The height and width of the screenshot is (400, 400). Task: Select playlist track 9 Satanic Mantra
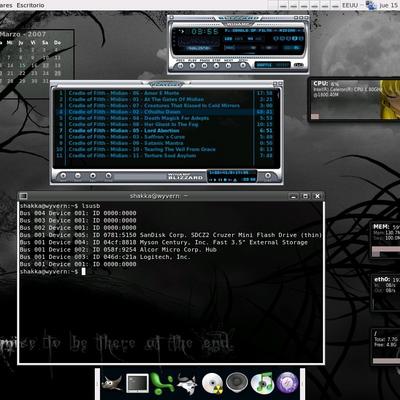pyautogui.click(x=165, y=143)
